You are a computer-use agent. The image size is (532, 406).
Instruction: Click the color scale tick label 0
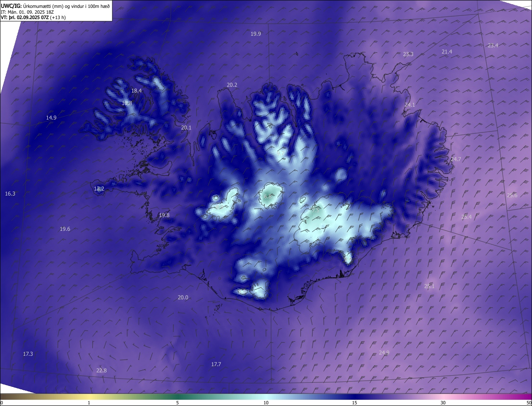(2, 403)
